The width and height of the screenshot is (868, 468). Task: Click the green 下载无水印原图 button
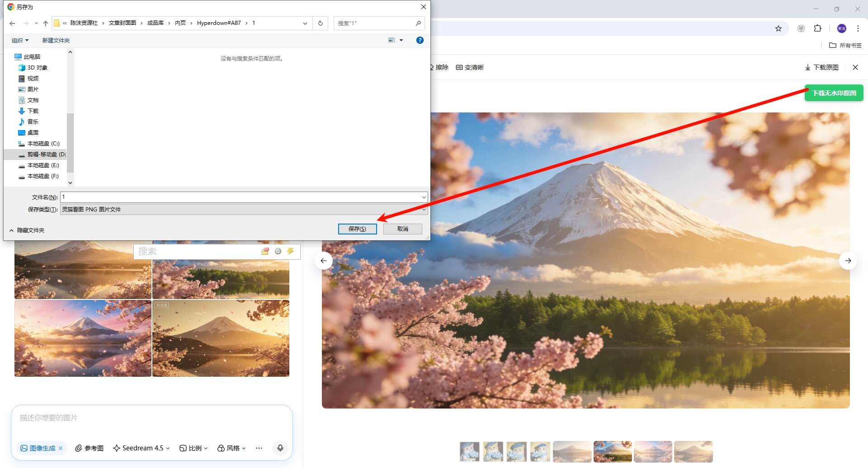(x=834, y=93)
